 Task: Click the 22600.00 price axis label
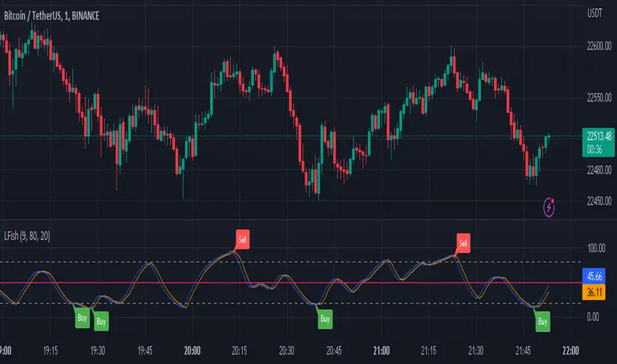[599, 46]
